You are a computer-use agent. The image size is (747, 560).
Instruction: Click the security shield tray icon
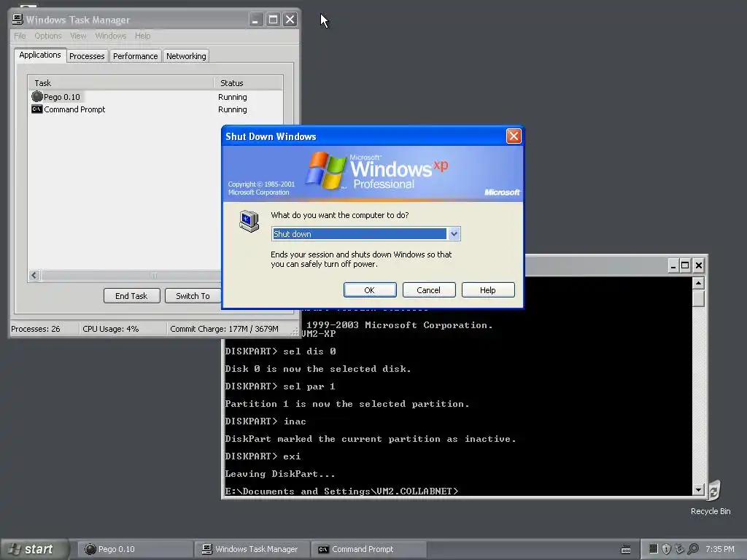coord(667,549)
